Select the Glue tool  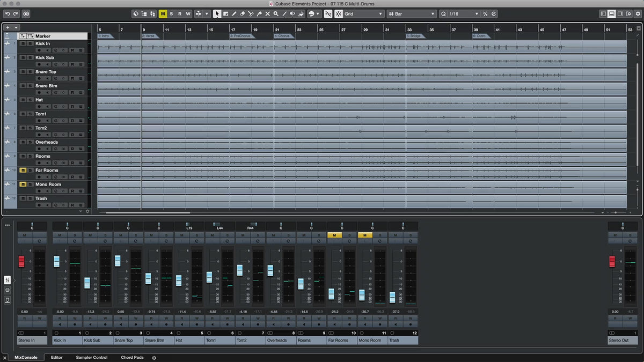click(x=259, y=14)
